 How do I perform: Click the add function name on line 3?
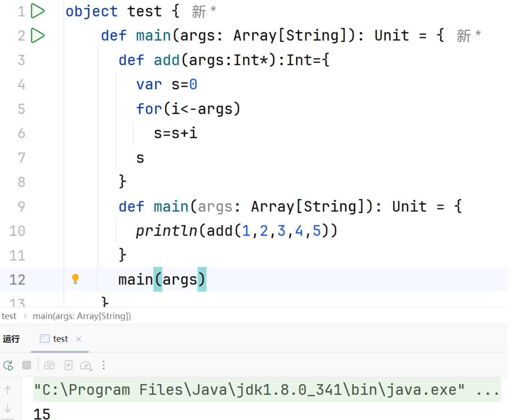pos(167,60)
